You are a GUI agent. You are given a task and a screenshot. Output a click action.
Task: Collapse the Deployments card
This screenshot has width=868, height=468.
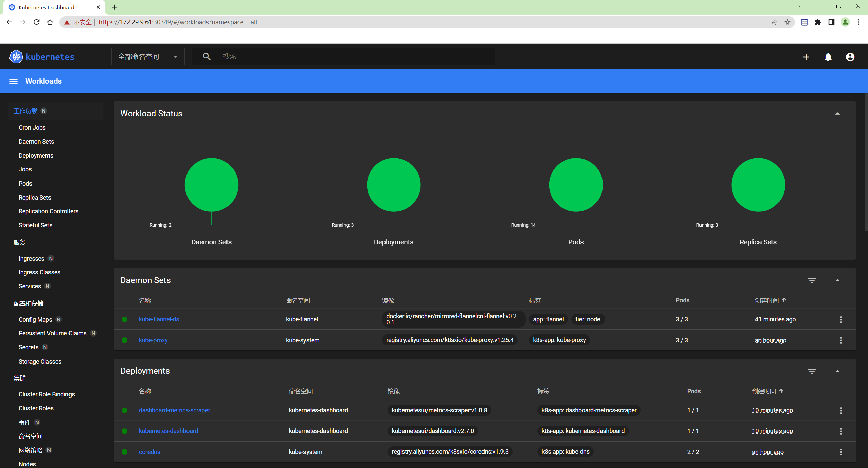click(837, 371)
